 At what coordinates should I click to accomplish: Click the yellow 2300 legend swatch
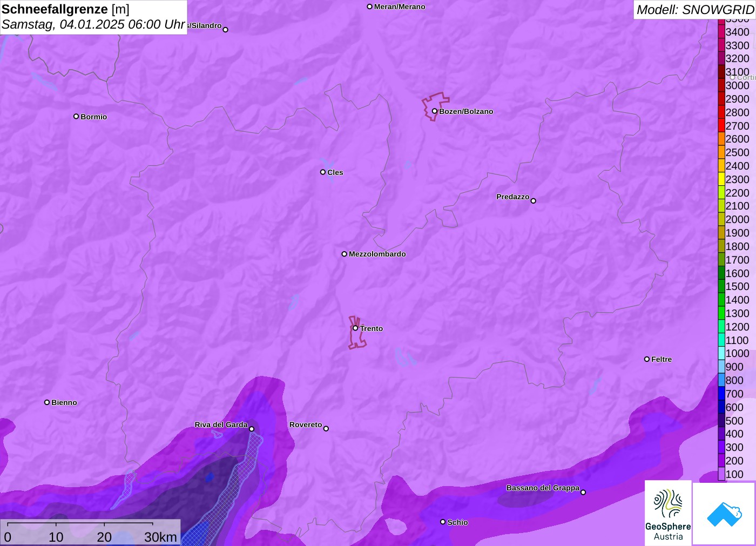click(721, 179)
